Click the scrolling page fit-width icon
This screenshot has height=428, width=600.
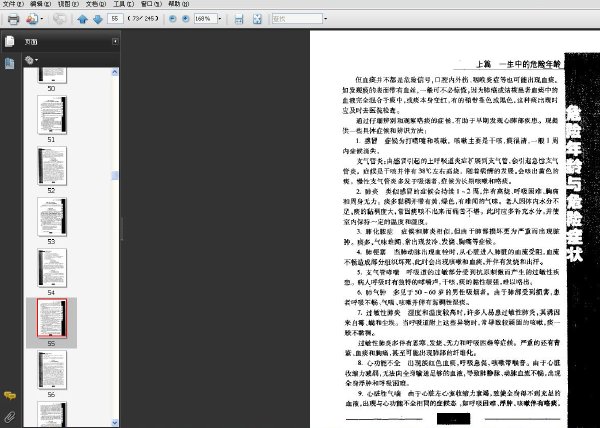239,19
